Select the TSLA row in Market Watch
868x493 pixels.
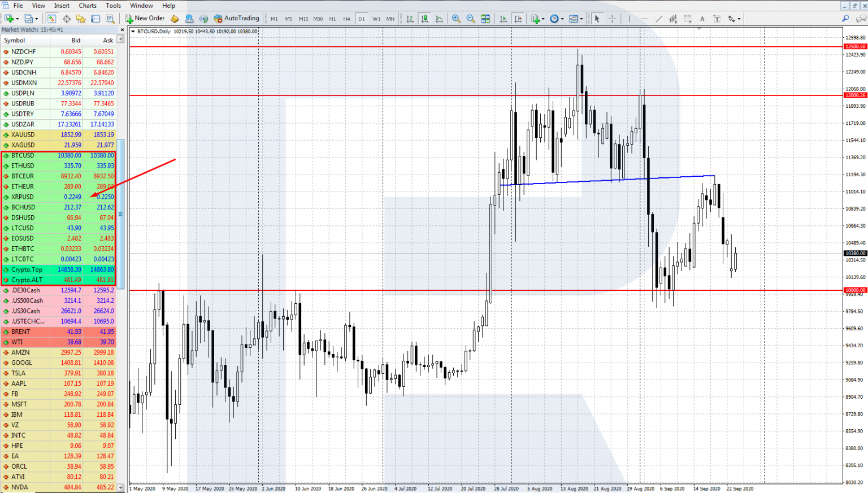coord(59,373)
